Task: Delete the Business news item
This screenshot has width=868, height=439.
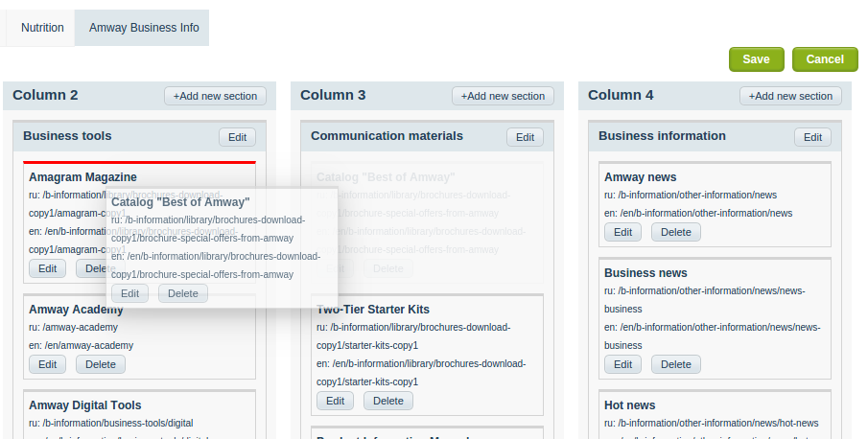Action: (x=676, y=364)
